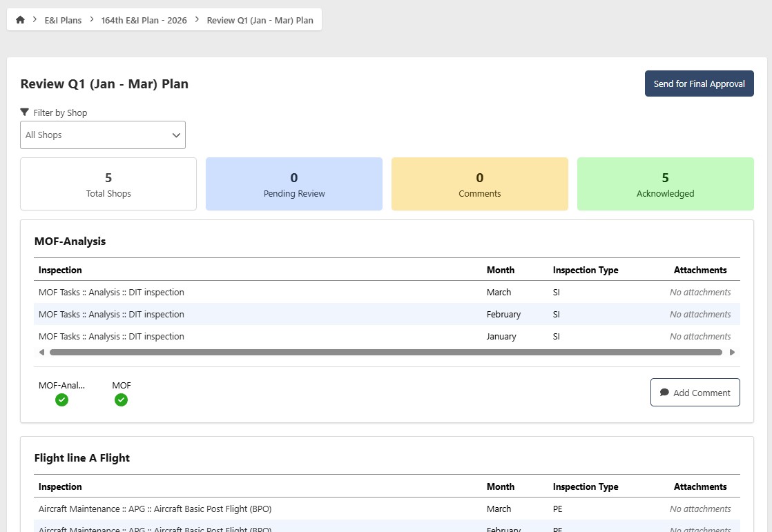The width and height of the screenshot is (772, 532).
Task: Click Send for Final Approval button
Action: click(x=699, y=83)
